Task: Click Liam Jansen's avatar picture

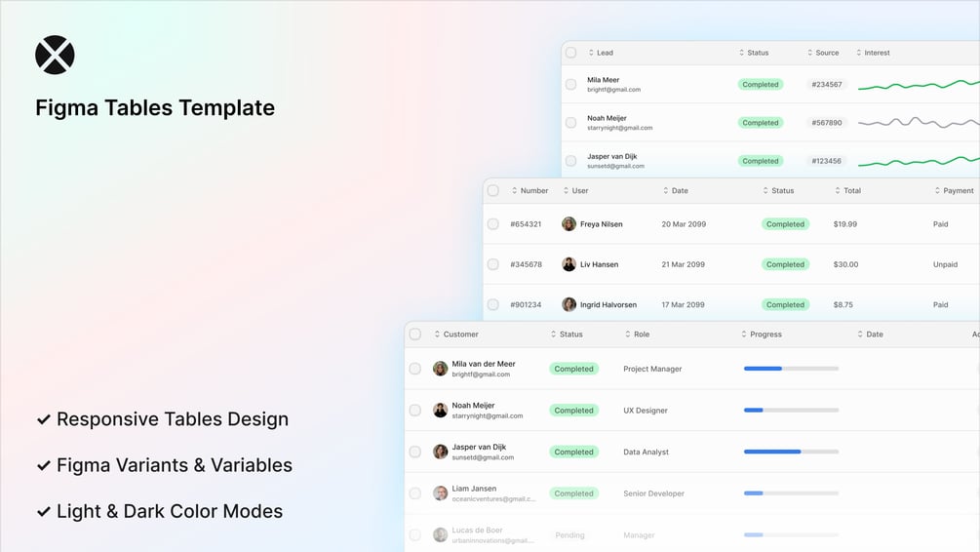Action: point(441,493)
